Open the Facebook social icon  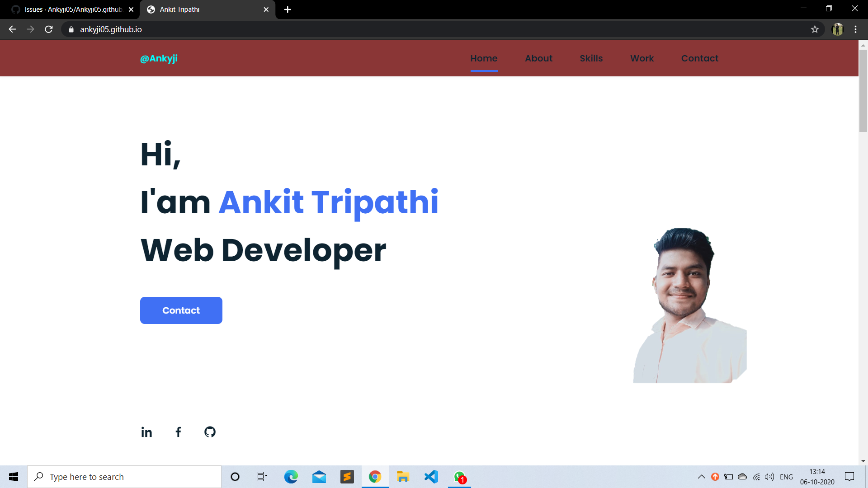click(x=178, y=432)
